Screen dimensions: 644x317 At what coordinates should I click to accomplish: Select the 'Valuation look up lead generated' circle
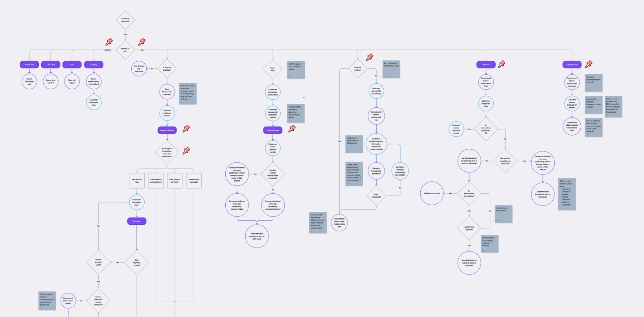pyautogui.click(x=376, y=171)
